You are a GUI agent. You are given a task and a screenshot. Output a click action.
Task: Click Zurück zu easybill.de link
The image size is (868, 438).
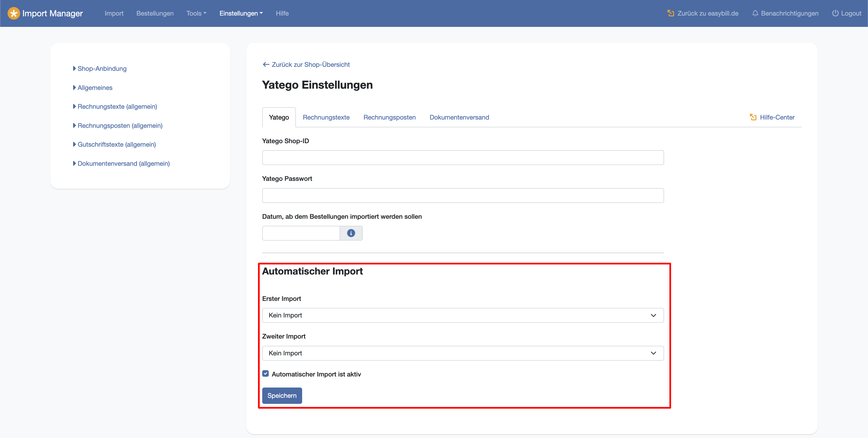pyautogui.click(x=703, y=14)
